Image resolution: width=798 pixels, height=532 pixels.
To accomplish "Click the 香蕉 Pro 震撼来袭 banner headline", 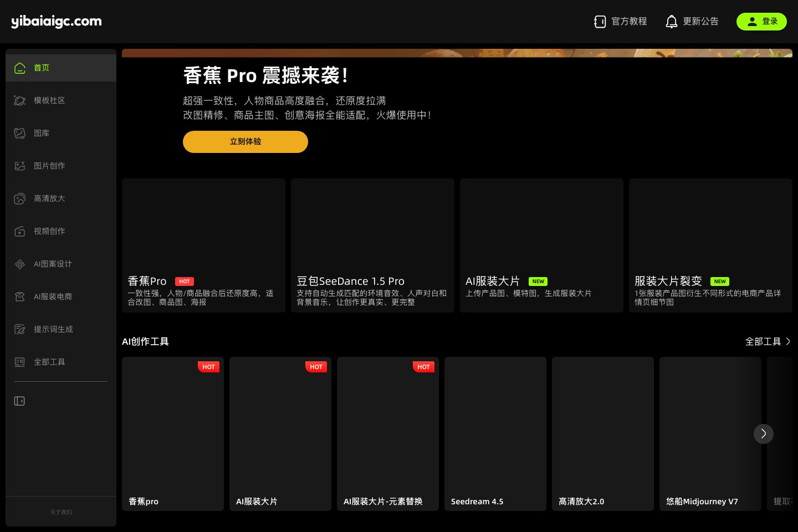I will tap(266, 75).
